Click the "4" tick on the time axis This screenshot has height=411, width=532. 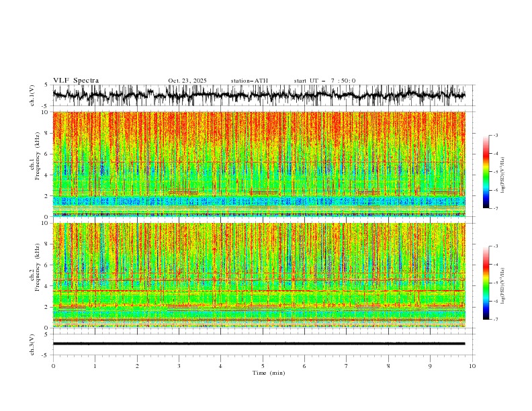click(x=220, y=366)
